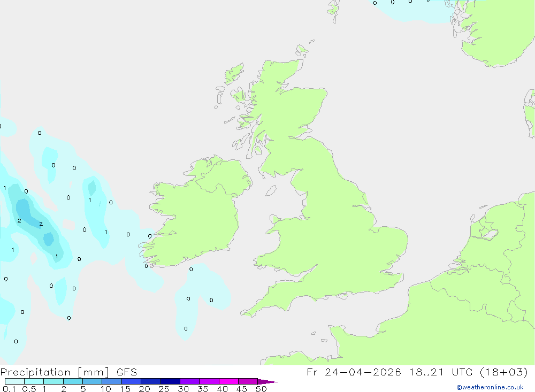This screenshot has height=392, width=535.
Task: Click the legend scale label "35"
Action: point(203,389)
